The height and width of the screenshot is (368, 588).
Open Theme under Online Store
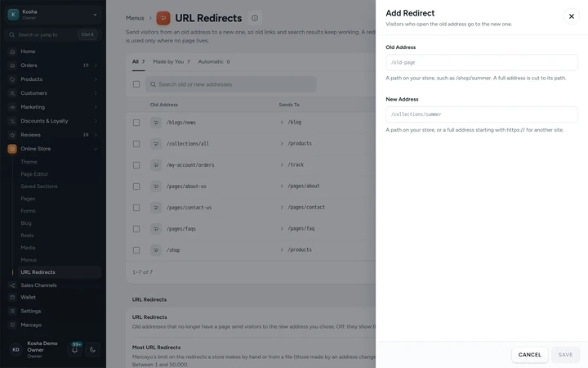click(29, 161)
